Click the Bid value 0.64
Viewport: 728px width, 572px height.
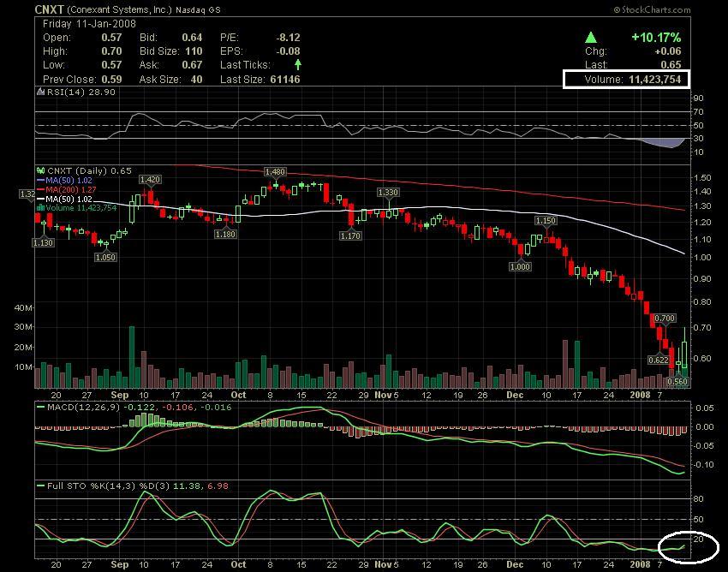pyautogui.click(x=192, y=38)
